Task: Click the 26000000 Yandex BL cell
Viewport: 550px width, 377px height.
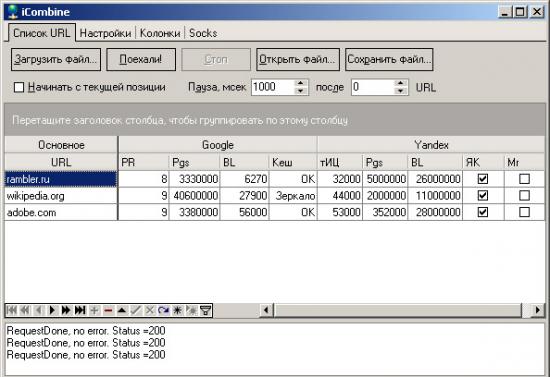Action: click(x=435, y=179)
